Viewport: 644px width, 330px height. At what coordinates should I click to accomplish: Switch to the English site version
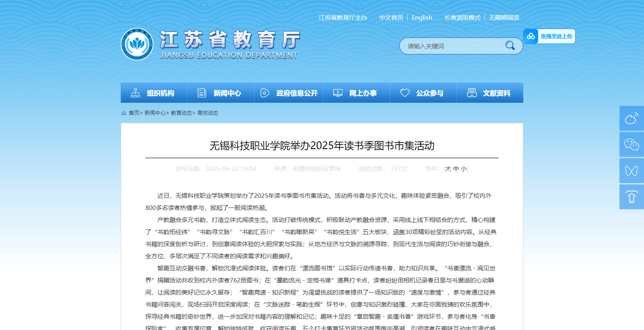tap(422, 18)
